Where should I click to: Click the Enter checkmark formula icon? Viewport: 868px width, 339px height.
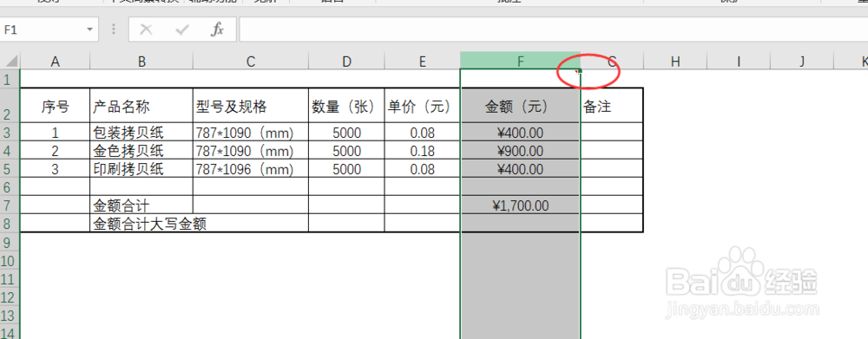tap(182, 29)
